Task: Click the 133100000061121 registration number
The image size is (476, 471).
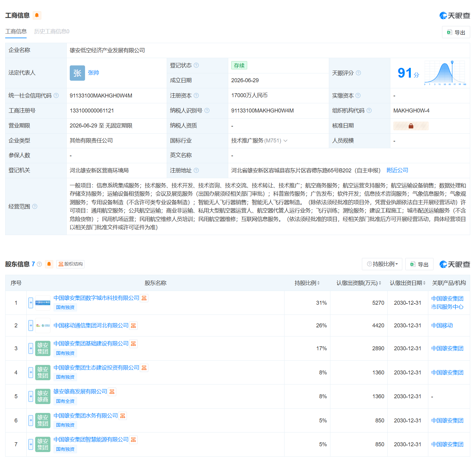Action: pos(92,110)
